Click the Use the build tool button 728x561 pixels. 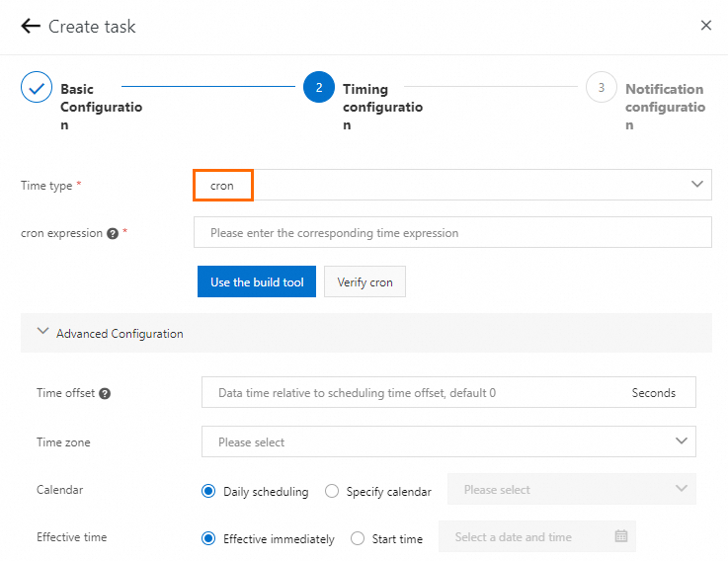tap(257, 281)
